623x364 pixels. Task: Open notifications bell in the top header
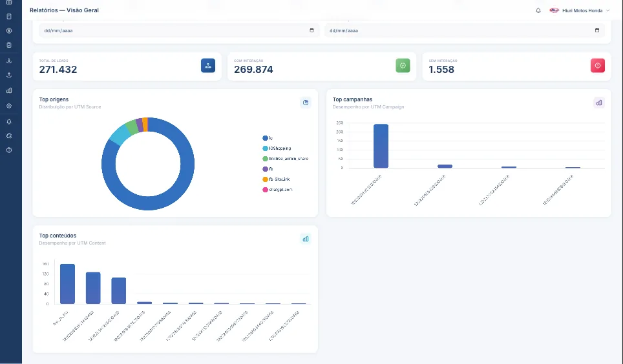[x=538, y=10]
